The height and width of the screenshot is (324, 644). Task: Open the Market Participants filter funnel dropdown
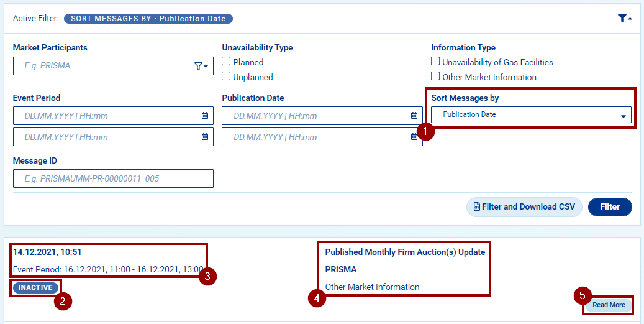tap(200, 66)
